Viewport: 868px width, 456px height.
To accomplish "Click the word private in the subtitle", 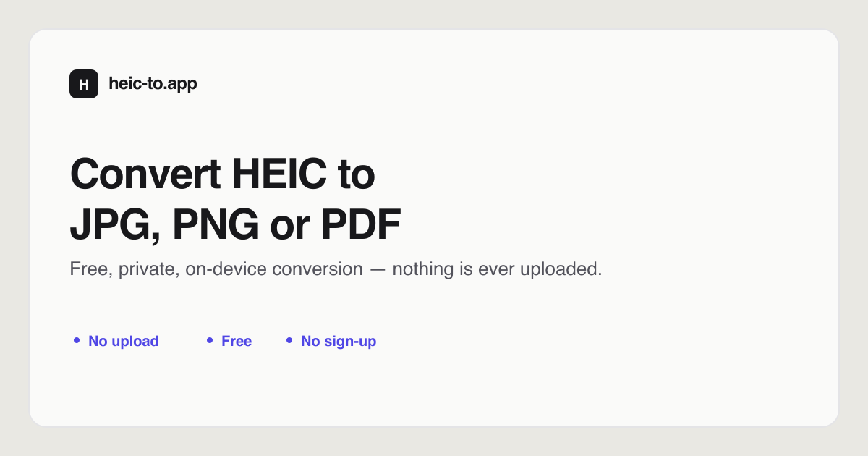I will pos(148,271).
